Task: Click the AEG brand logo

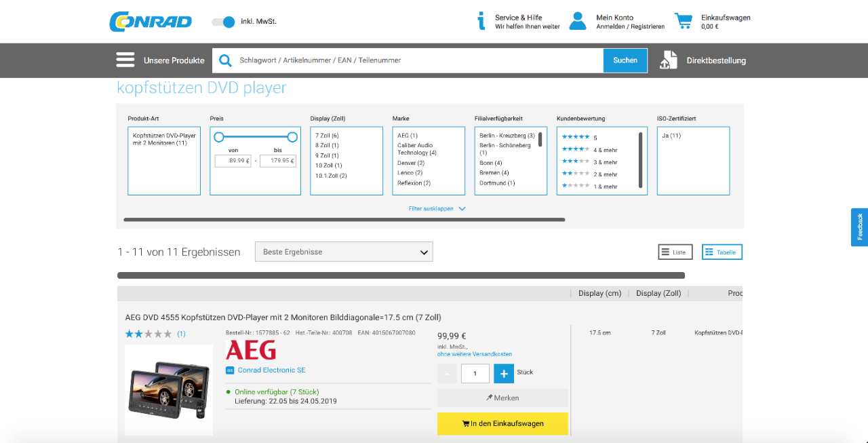Action: click(x=251, y=350)
